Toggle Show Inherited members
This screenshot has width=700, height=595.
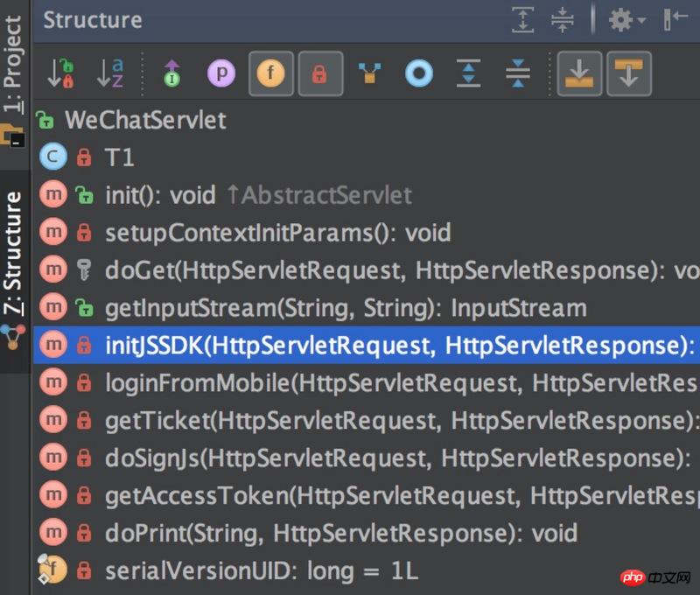point(171,73)
